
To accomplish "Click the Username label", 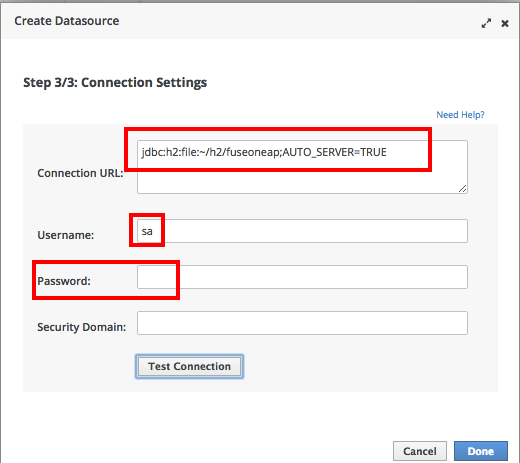I will pyautogui.click(x=66, y=235).
